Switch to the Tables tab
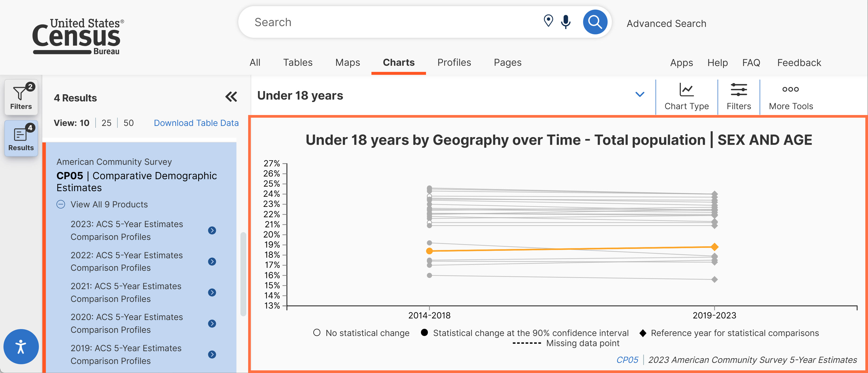 (x=297, y=62)
